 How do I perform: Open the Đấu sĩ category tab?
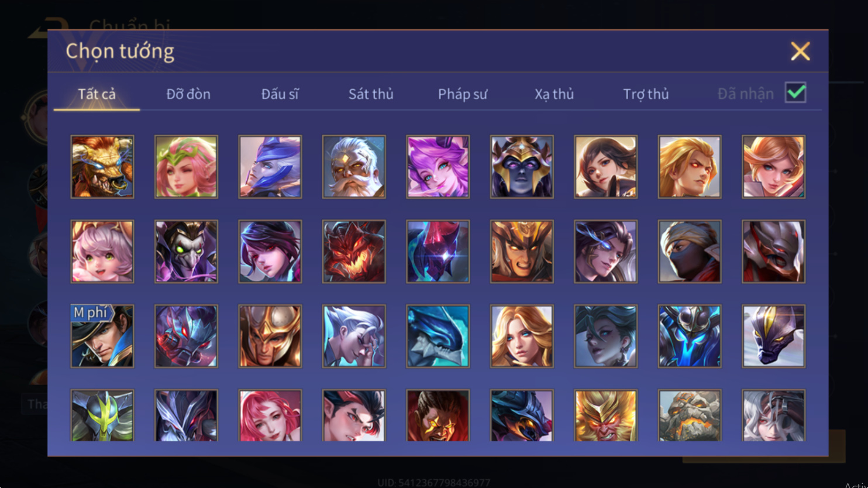point(280,94)
